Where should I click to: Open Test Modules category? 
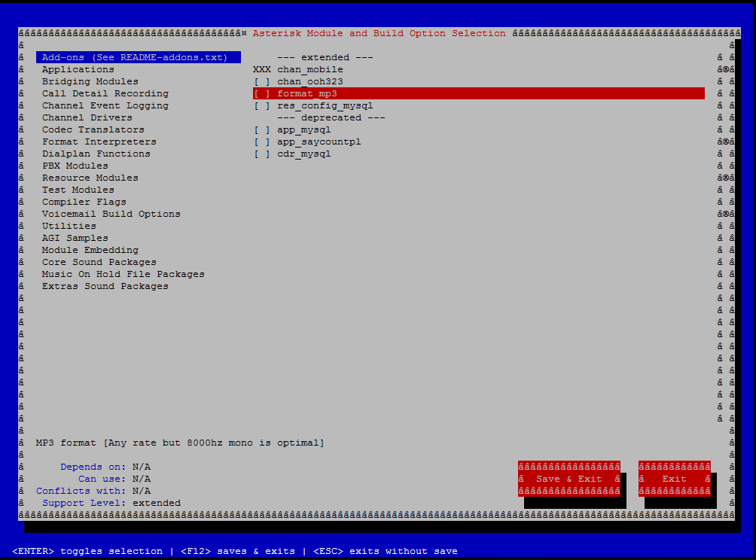78,190
